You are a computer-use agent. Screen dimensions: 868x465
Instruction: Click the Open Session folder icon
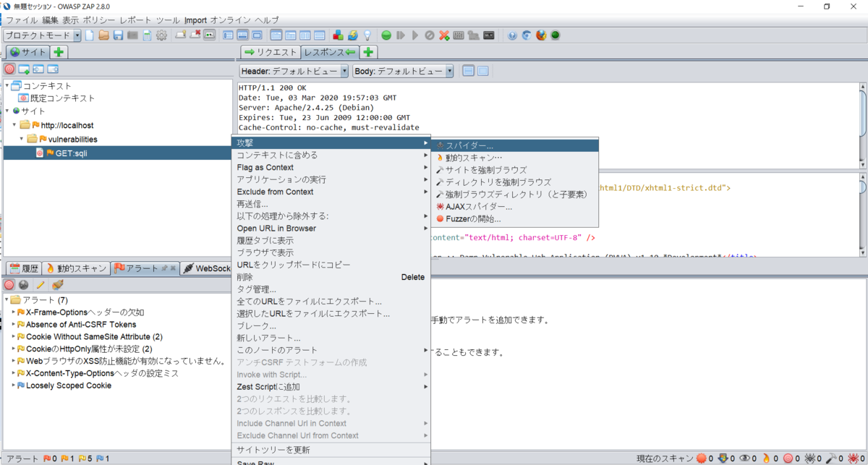click(x=104, y=35)
